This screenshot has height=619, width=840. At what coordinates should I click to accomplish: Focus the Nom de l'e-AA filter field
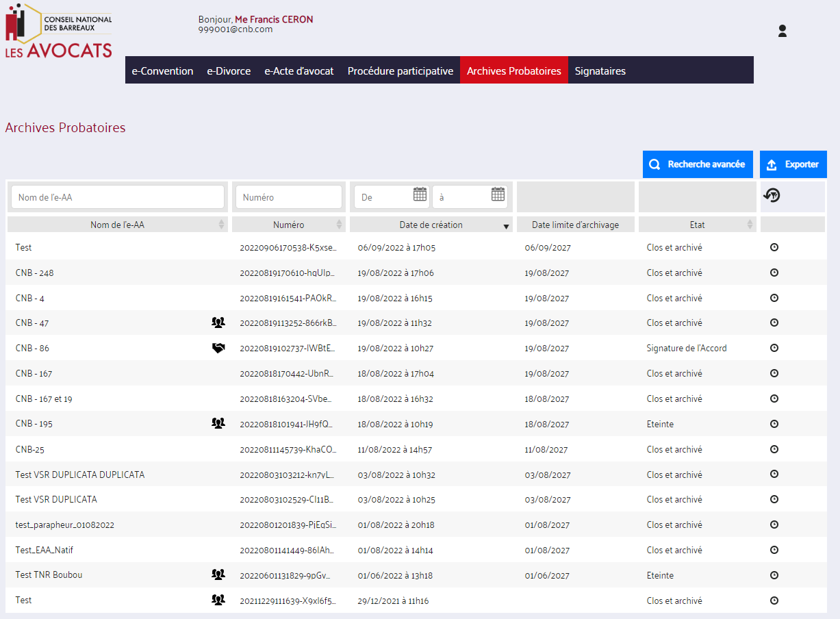pyautogui.click(x=118, y=197)
